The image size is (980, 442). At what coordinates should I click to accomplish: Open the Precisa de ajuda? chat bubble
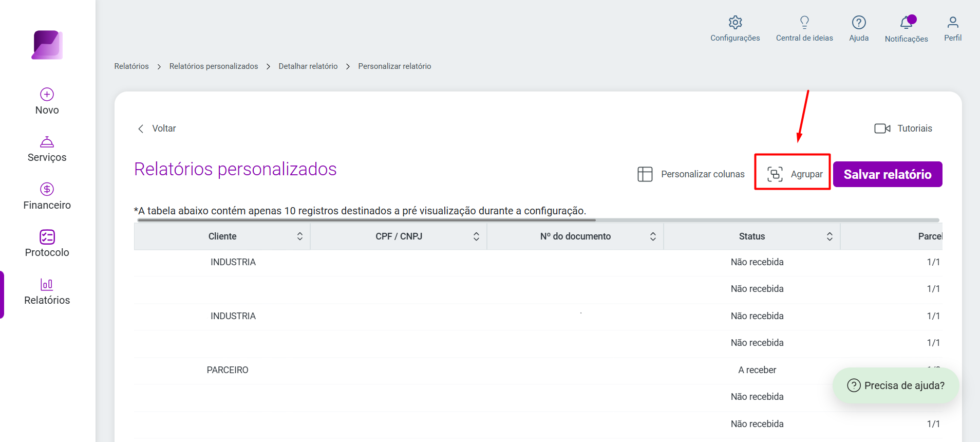(x=896, y=385)
